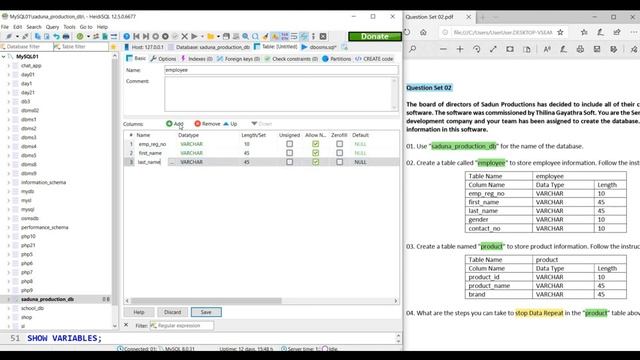Zoom in the PDF with plus icon
640x360 pixels.
coord(460,49)
